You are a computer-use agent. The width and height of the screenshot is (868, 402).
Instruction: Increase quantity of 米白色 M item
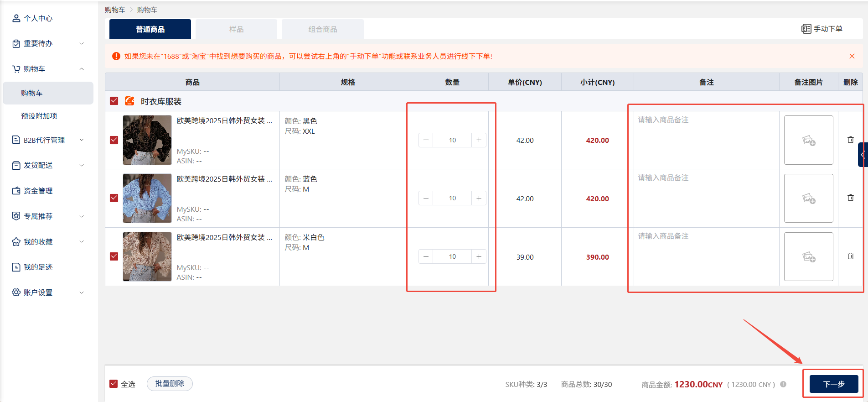[479, 256]
